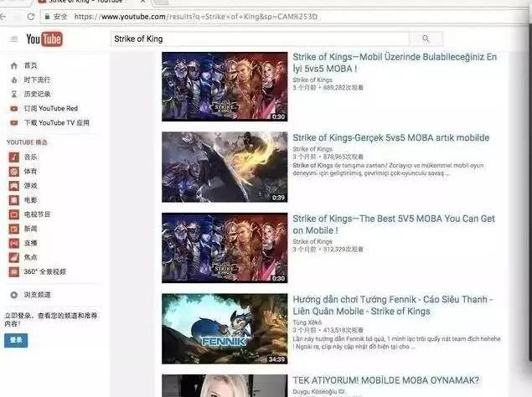Viewport: 532px width, 397px height.
Task: Click the 游戏 gaming category icon
Action: pyautogui.click(x=14, y=186)
